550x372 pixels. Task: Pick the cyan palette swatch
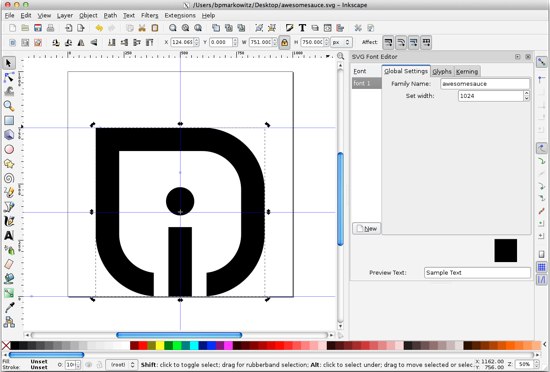pos(194,345)
